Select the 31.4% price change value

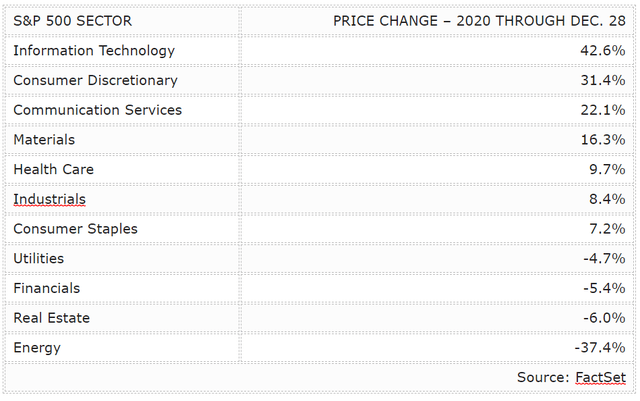point(604,80)
